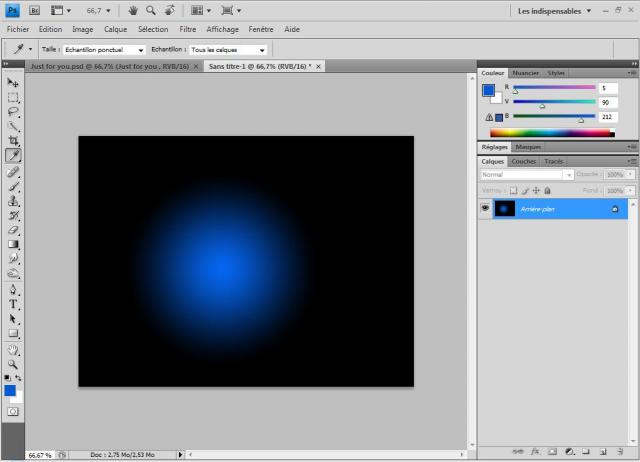Open the eyedropper tool preset picker

(22, 49)
